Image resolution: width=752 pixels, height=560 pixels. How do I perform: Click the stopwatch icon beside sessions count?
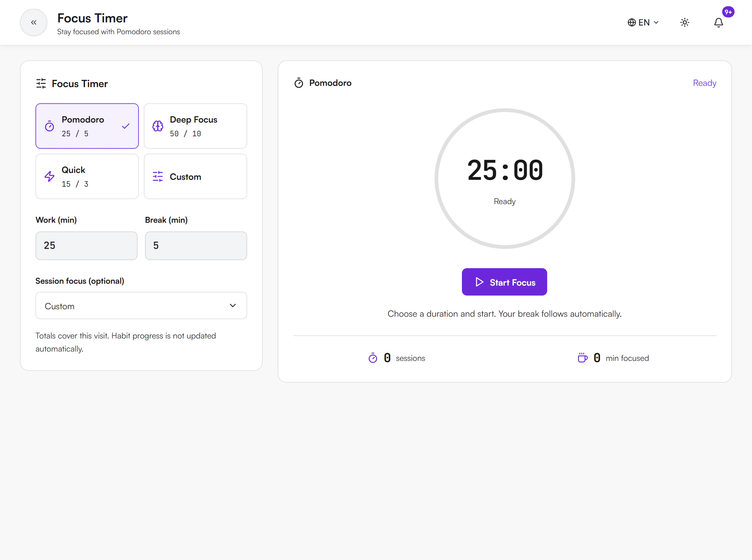point(373,358)
